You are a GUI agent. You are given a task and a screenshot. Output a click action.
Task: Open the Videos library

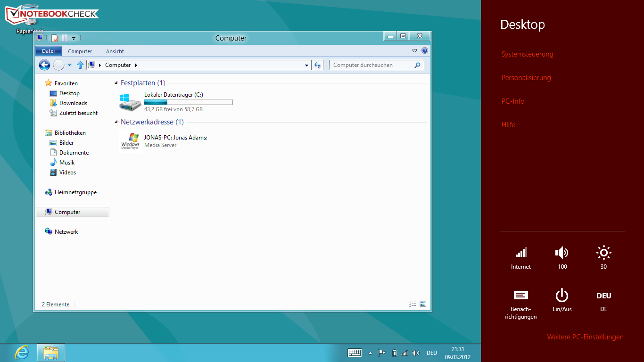[x=67, y=173]
